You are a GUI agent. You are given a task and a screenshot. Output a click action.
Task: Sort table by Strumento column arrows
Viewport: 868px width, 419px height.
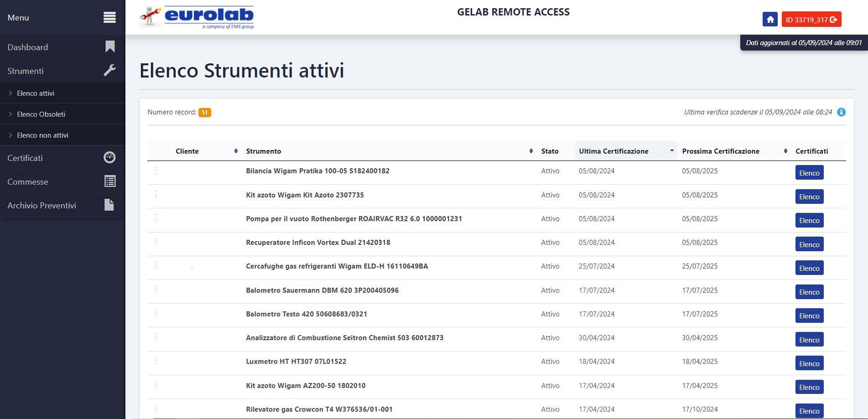coord(531,151)
